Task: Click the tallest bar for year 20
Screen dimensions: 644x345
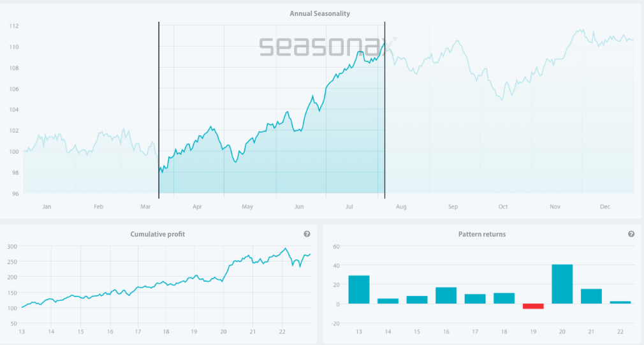Action: point(562,284)
